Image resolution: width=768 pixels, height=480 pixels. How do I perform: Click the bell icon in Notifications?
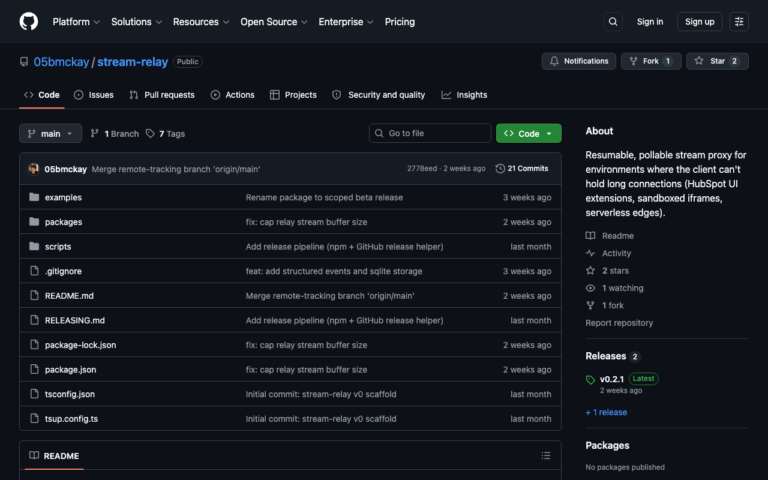[554, 61]
